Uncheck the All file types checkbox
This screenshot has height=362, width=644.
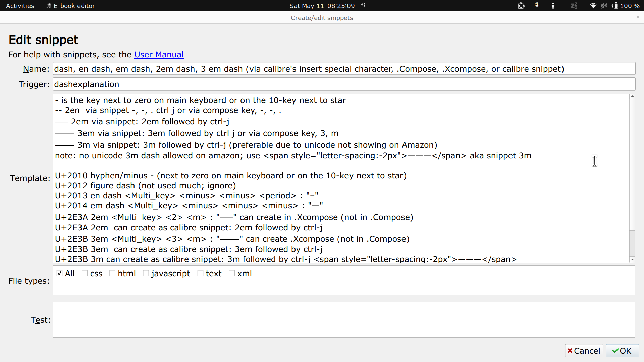(60, 273)
